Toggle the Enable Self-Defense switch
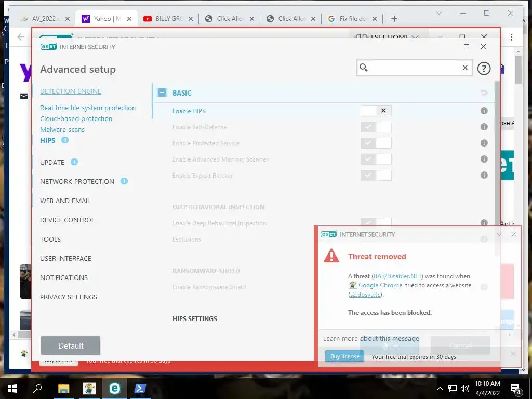The width and height of the screenshot is (532, 399). pyautogui.click(x=376, y=127)
